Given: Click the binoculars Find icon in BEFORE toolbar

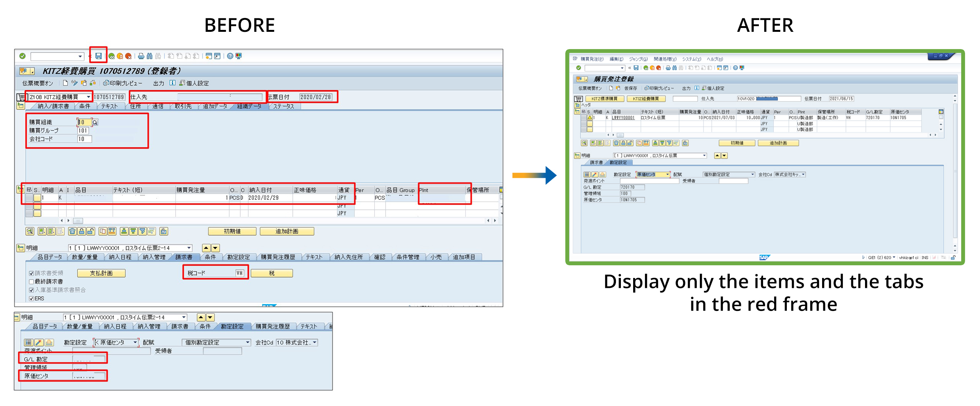Looking at the screenshot, I should [149, 56].
